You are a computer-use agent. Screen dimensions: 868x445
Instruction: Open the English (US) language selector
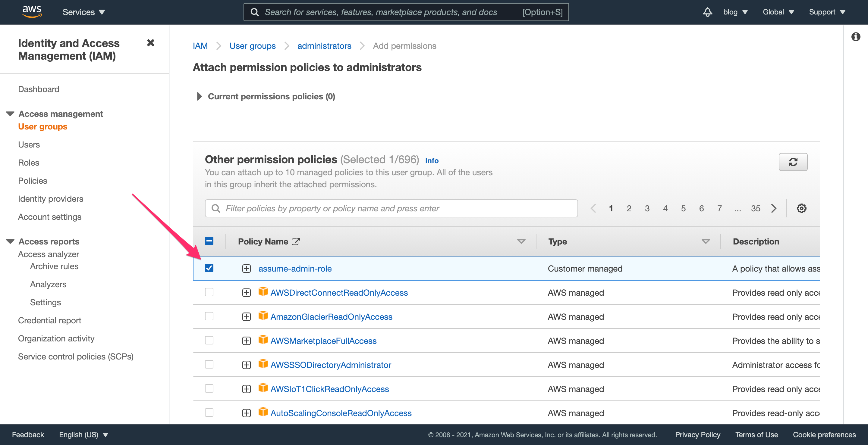click(x=83, y=434)
